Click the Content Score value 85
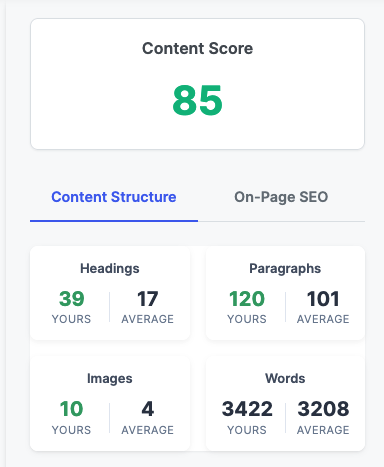The height and width of the screenshot is (467, 384). [197, 100]
